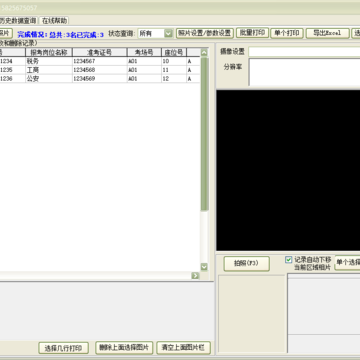Select cell 1234567
Image resolution: width=360 pixels, height=360 pixels.
coord(100,61)
